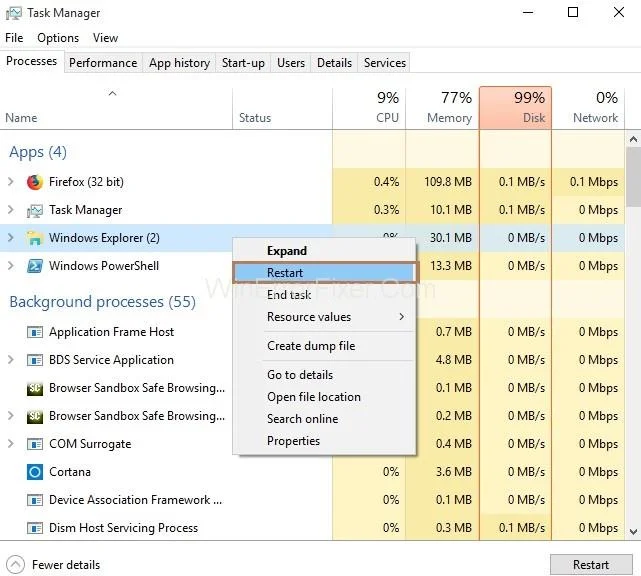Switch to the Performance tab

point(103,63)
